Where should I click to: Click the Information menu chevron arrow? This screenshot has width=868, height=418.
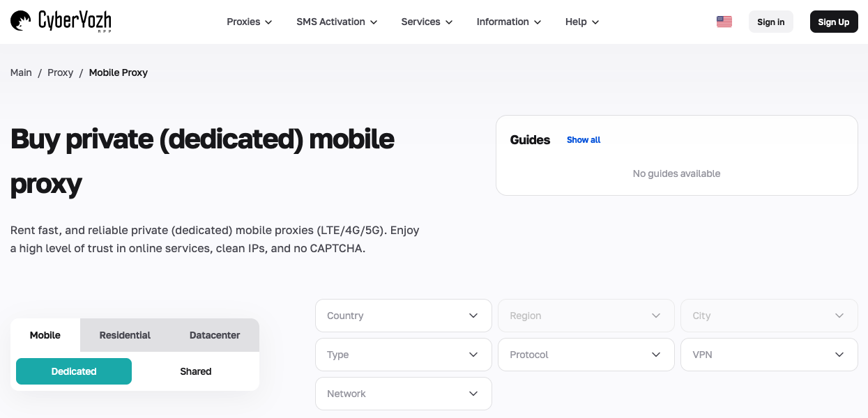point(538,22)
